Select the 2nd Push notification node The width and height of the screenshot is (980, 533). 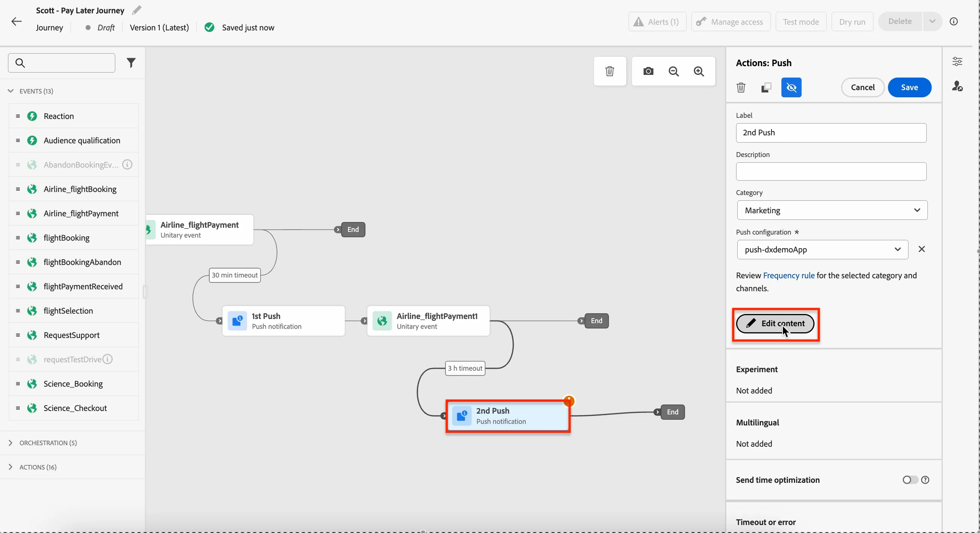[508, 416]
